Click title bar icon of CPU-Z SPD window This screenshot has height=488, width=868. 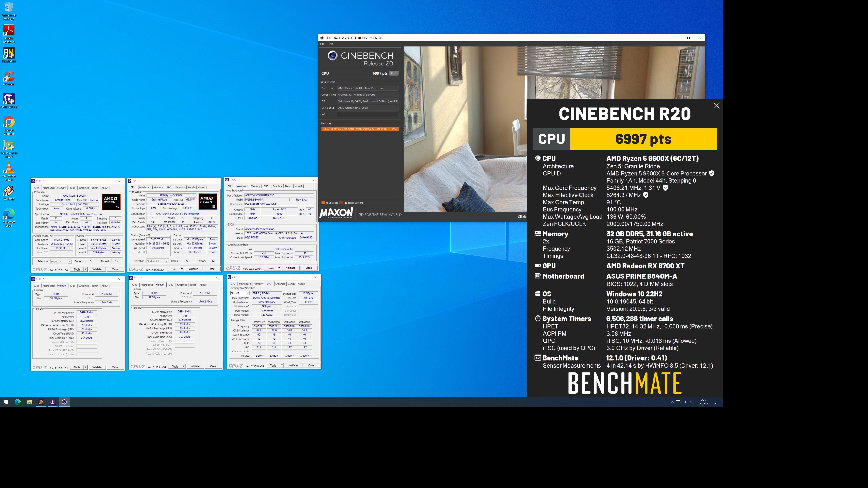tap(229, 277)
